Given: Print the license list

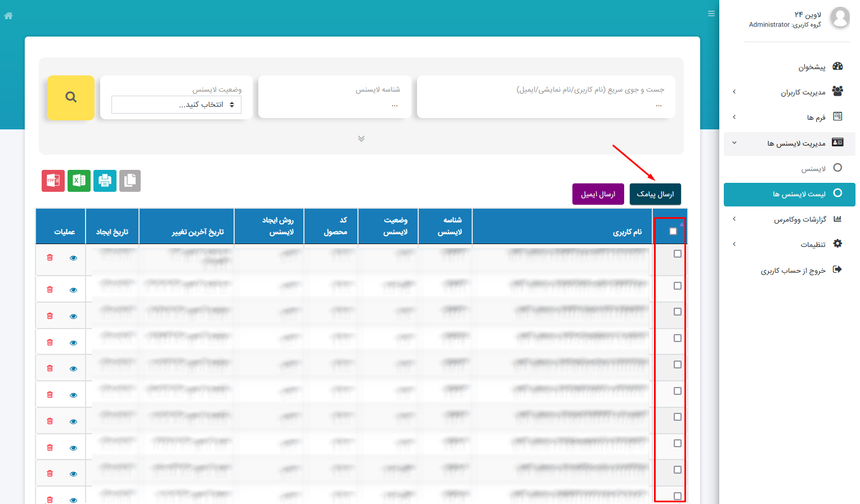Looking at the screenshot, I should coord(105,181).
